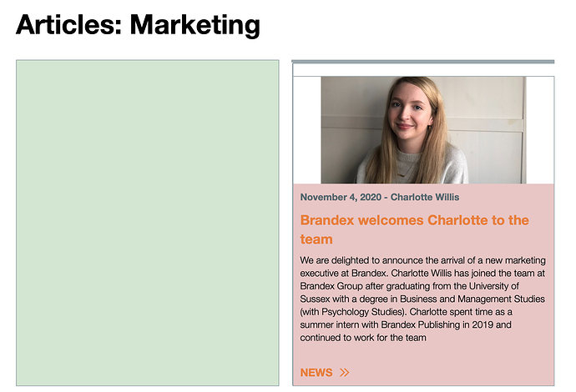Viewport: 576px width, 392px height.
Task: Click "Brandex Group" in the article excerpt
Action: 331,285
